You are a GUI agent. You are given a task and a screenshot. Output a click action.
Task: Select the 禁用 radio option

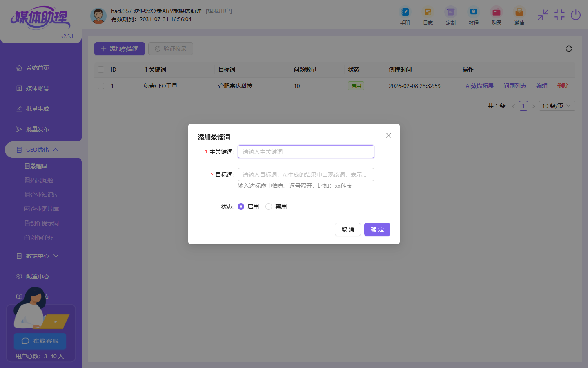point(269,206)
